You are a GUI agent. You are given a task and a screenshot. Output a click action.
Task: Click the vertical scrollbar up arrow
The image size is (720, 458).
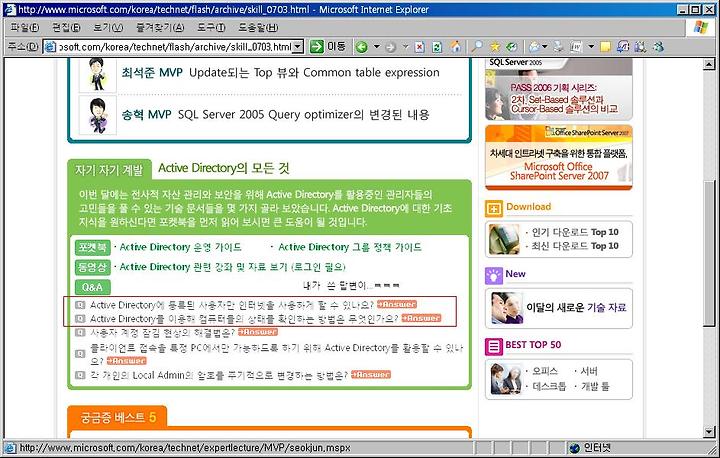709,64
